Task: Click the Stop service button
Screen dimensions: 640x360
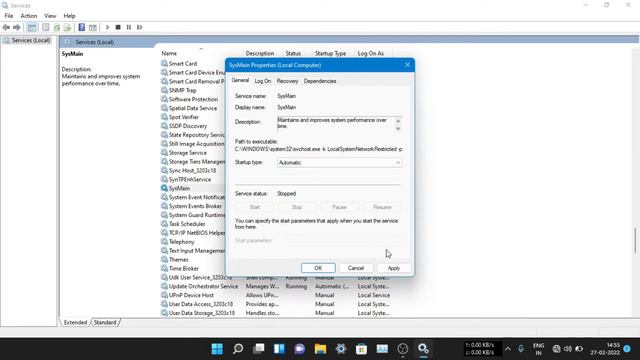Action: pos(297,207)
